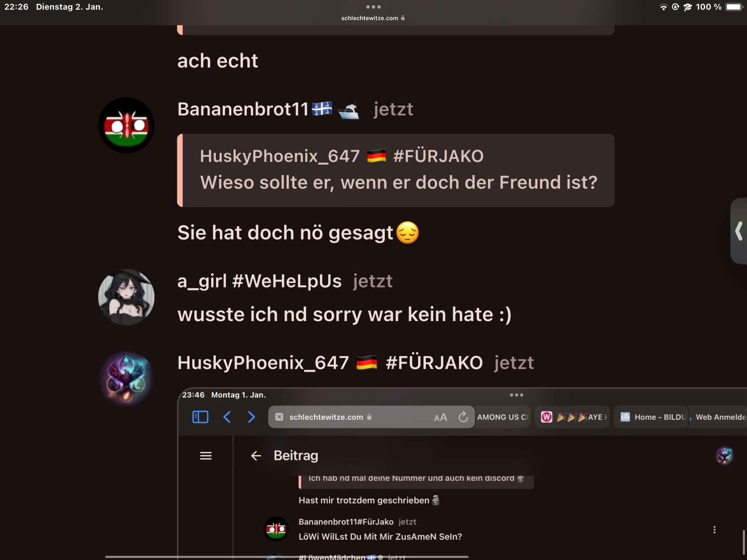
Task: Click the horizontal scrollbar at the bottom
Action: (287, 557)
